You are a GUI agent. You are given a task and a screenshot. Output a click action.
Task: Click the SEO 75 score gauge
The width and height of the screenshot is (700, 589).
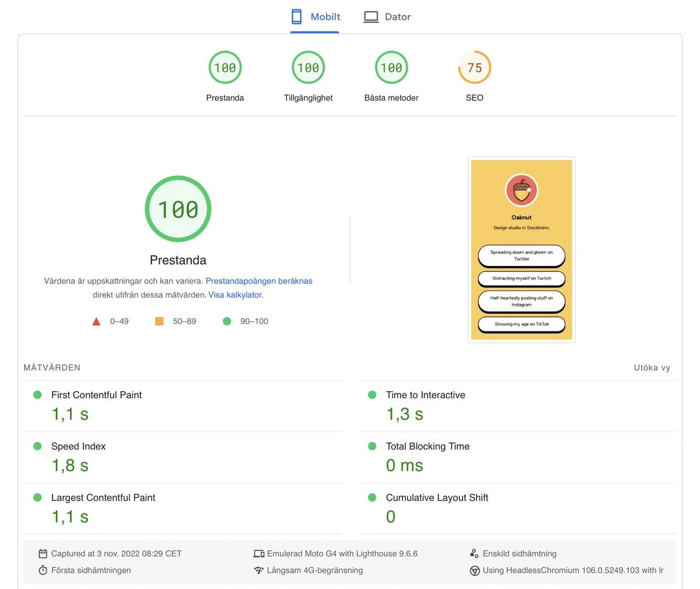point(474,68)
